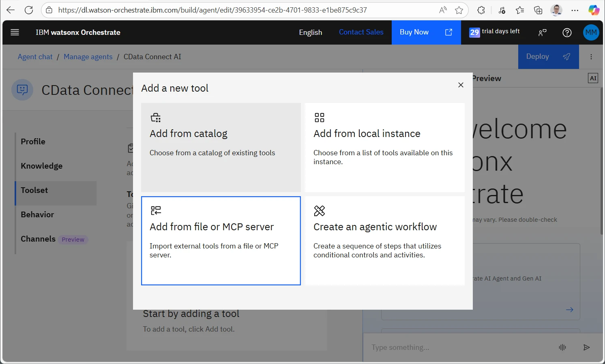
Task: Click the browser favorites star icon
Action: pos(459,10)
